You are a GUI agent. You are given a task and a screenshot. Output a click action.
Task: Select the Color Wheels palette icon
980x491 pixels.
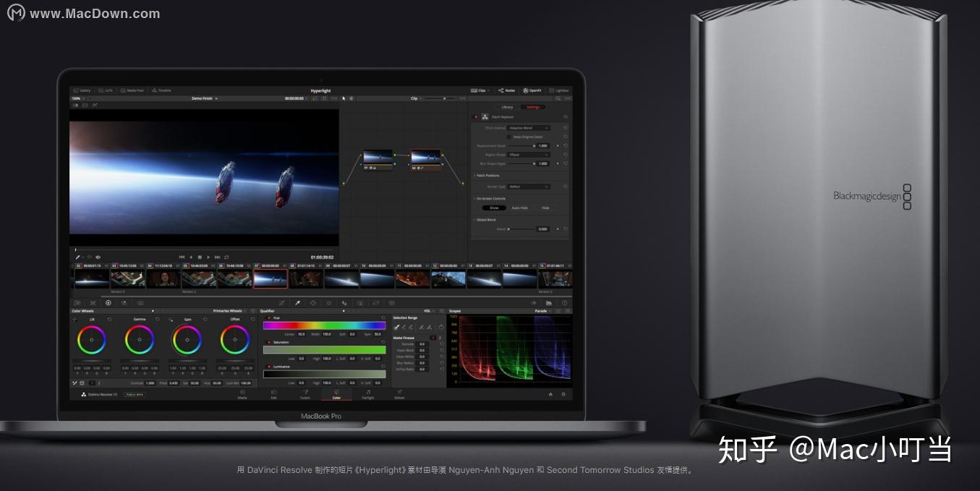tap(108, 303)
